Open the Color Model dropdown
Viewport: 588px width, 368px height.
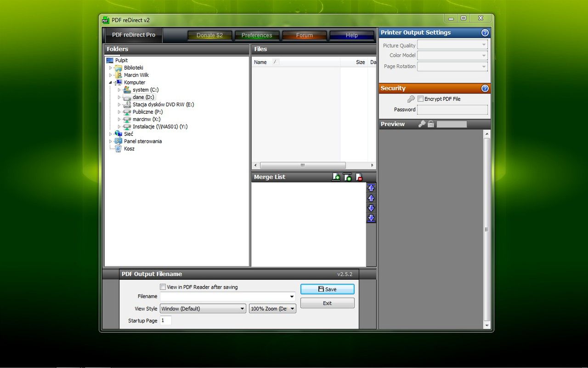(x=452, y=55)
